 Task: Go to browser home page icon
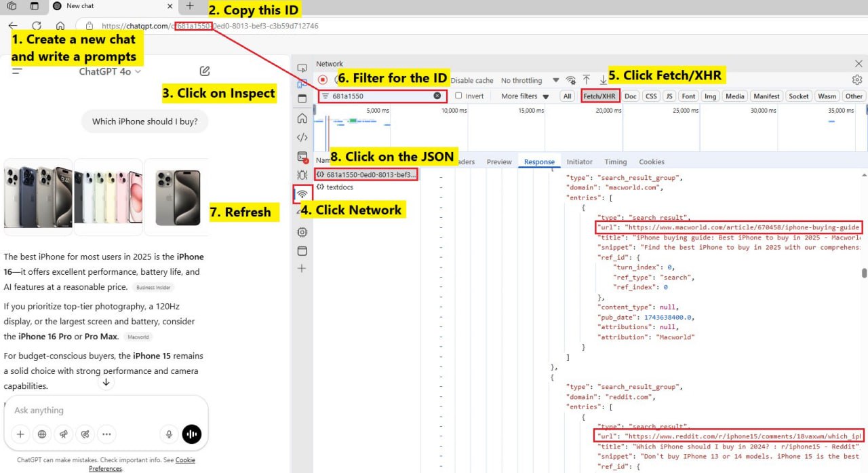pos(60,26)
